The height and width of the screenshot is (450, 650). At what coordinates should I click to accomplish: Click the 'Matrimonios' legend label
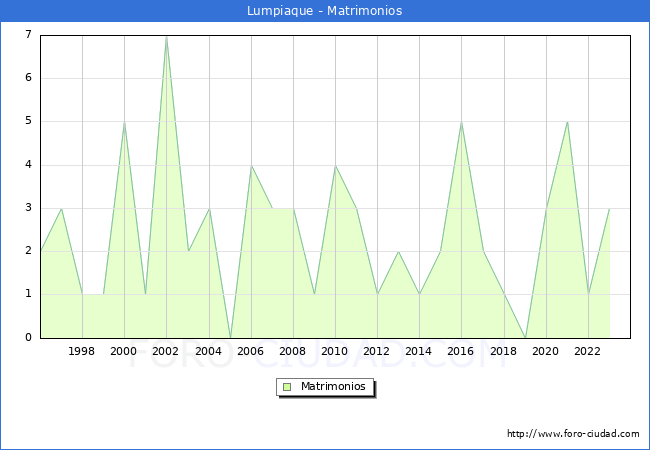point(333,386)
